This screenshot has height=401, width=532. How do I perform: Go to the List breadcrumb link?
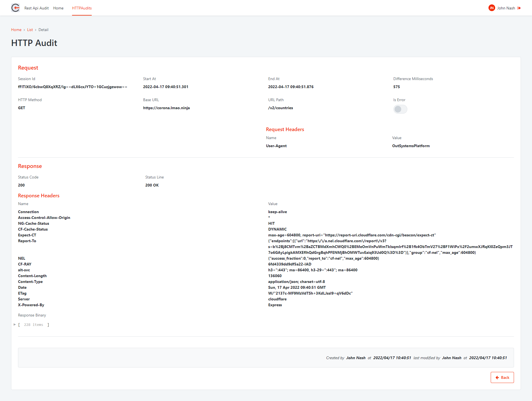click(x=30, y=30)
